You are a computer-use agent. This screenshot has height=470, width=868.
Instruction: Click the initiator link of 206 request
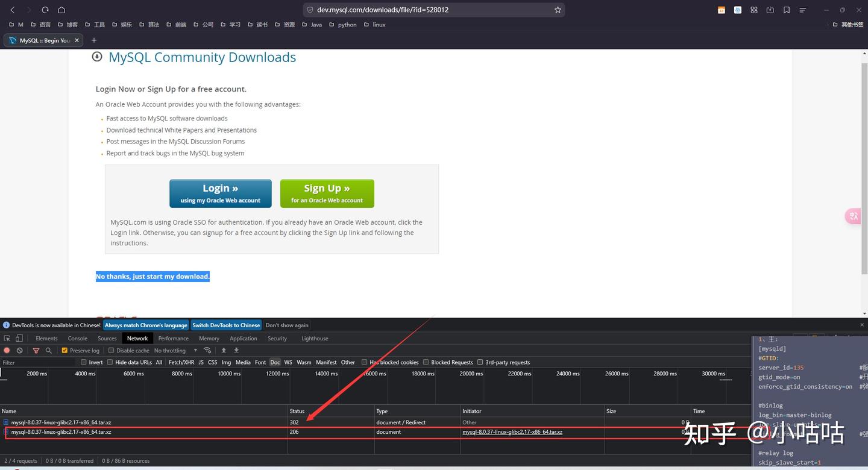point(512,432)
